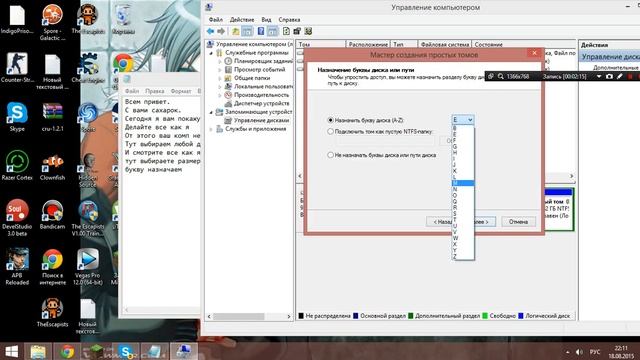Collapse the 'Запоминающие устройства' tree node
This screenshot has width=640, height=360.
pos(211,112)
